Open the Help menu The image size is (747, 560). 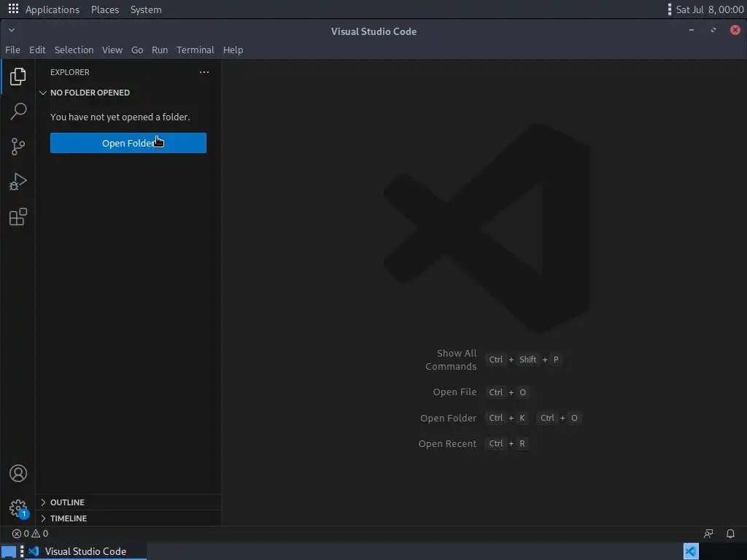tap(233, 50)
